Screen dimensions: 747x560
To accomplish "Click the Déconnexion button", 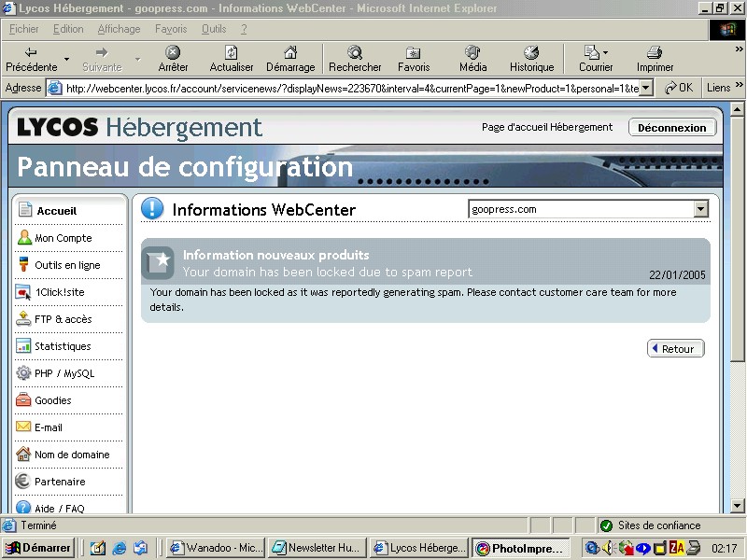I will click(672, 128).
